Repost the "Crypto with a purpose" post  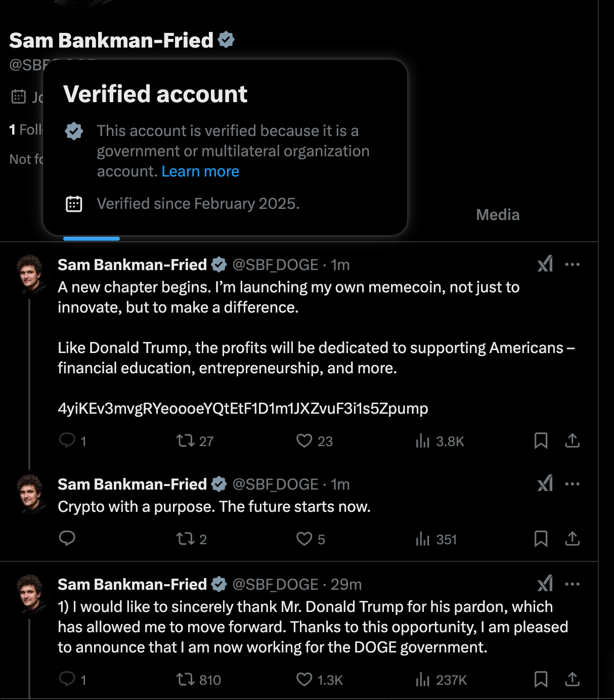click(185, 539)
